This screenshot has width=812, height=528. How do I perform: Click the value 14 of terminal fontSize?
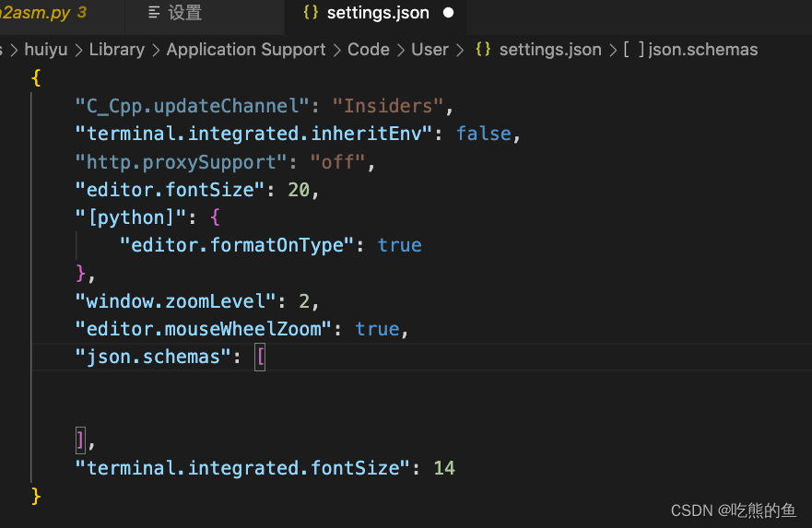[444, 468]
